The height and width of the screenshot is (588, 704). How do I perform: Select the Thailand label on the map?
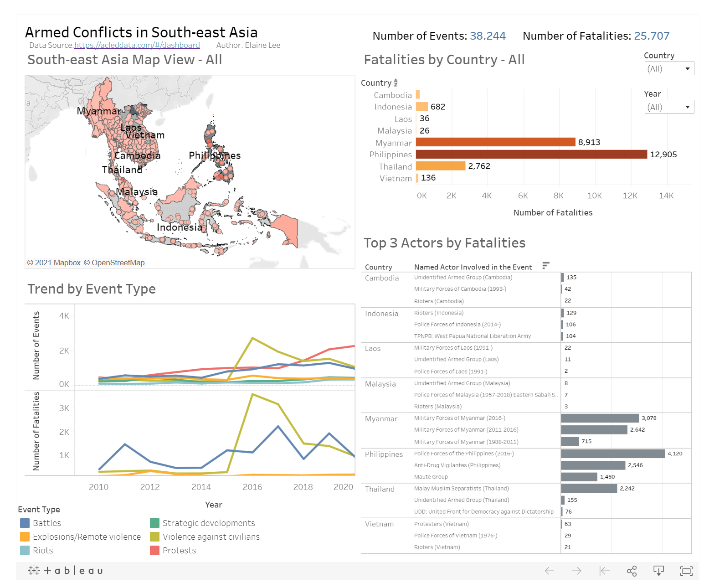click(x=122, y=170)
